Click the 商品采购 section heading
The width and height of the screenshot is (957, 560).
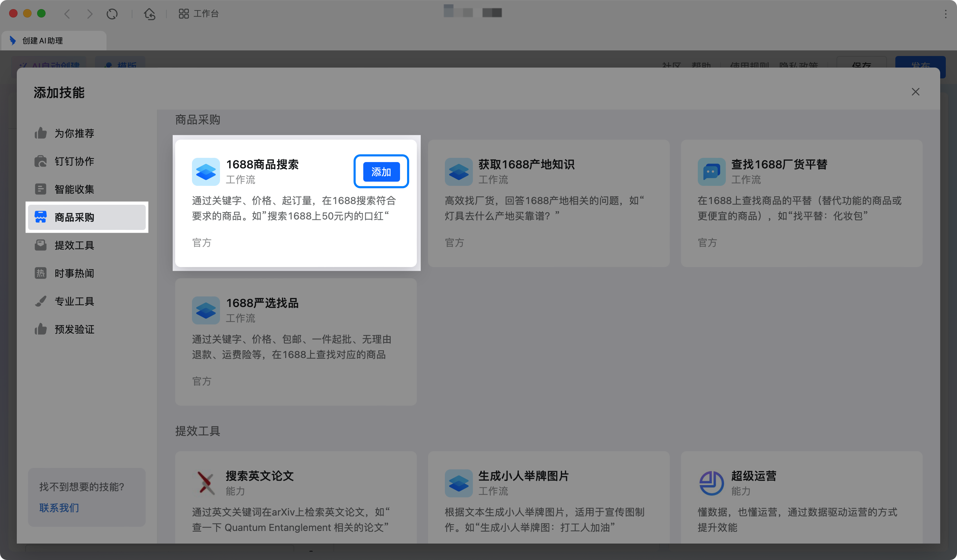(198, 120)
